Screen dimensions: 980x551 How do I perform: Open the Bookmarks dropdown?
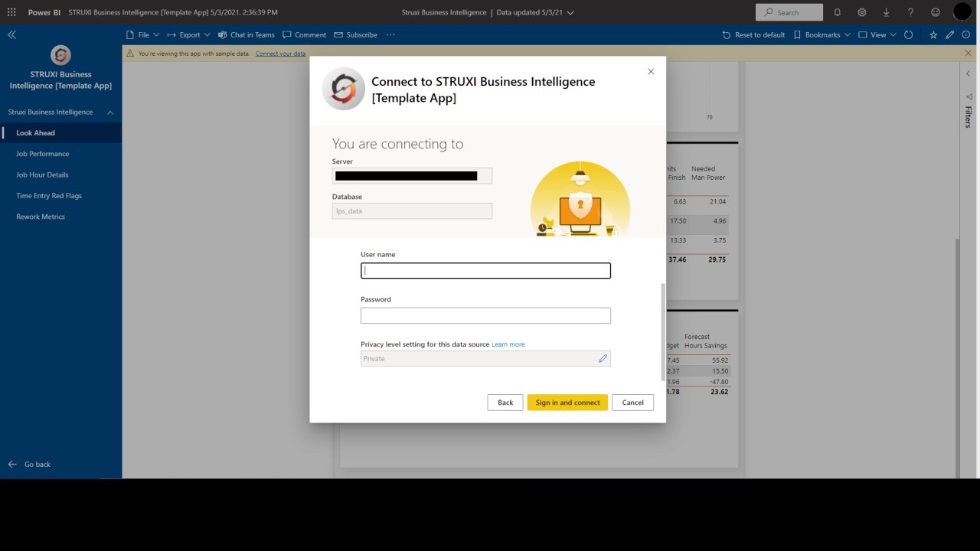(x=822, y=34)
